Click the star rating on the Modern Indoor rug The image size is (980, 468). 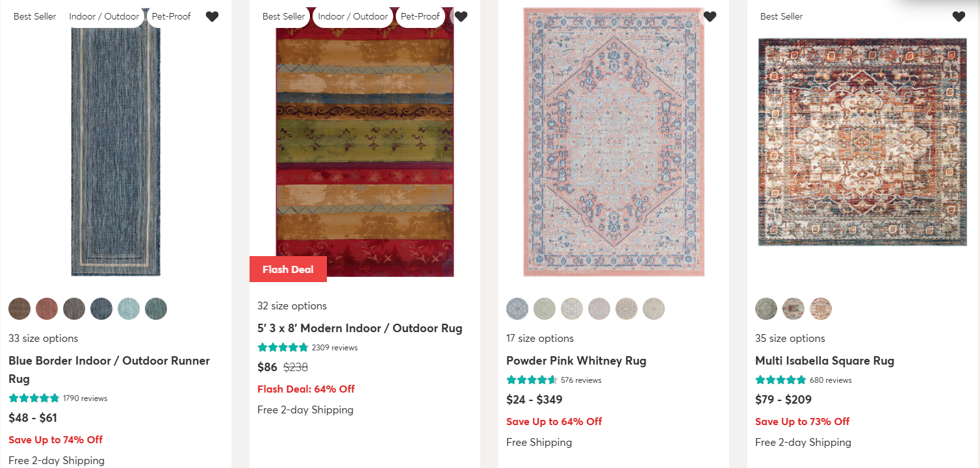tap(283, 347)
